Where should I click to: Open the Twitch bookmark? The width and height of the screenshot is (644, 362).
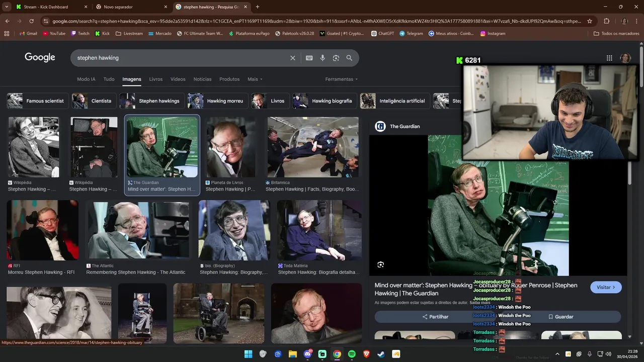click(x=80, y=33)
